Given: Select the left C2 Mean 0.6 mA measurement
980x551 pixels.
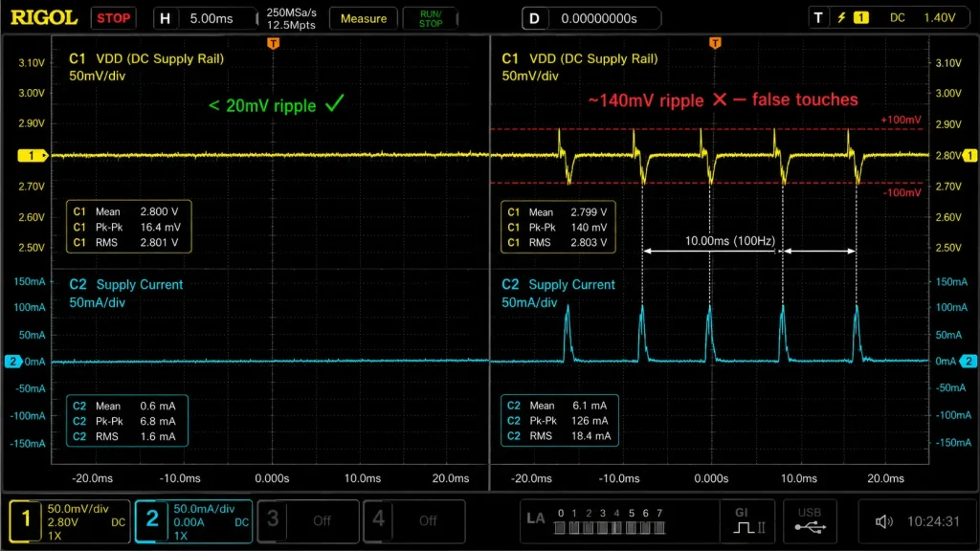Looking at the screenshot, I should [124, 406].
